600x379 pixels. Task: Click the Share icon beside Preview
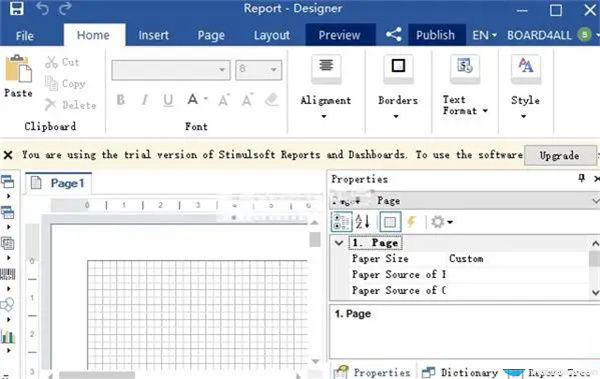[x=394, y=35]
